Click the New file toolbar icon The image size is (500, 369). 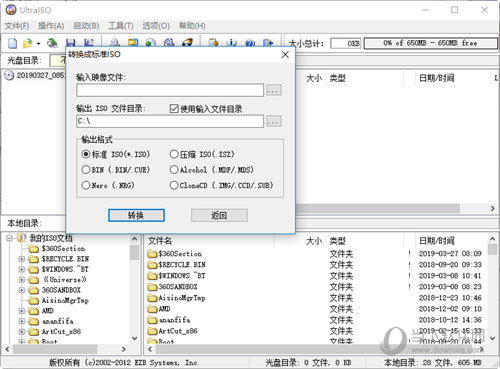(x=13, y=43)
